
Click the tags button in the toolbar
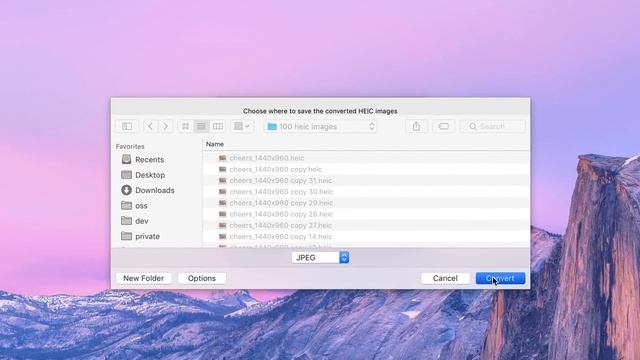pyautogui.click(x=444, y=127)
